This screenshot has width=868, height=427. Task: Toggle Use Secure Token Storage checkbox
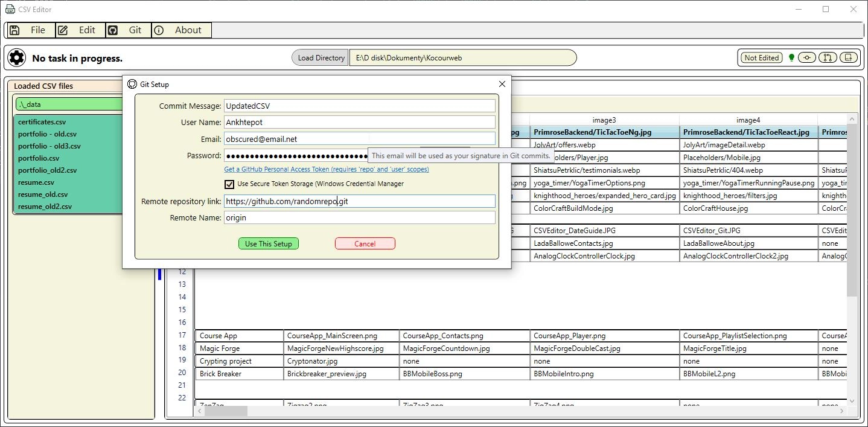coord(229,184)
